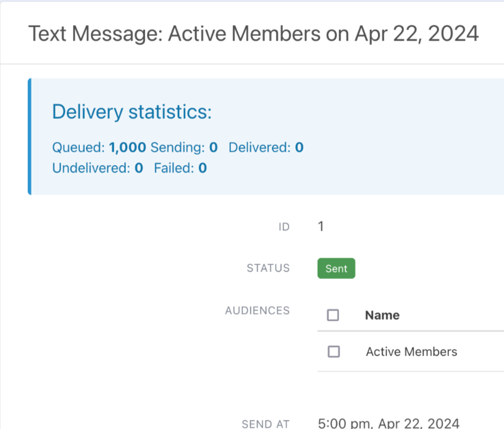This screenshot has width=504, height=429.
Task: Click the blue left border of statistics panel
Action: click(29, 136)
